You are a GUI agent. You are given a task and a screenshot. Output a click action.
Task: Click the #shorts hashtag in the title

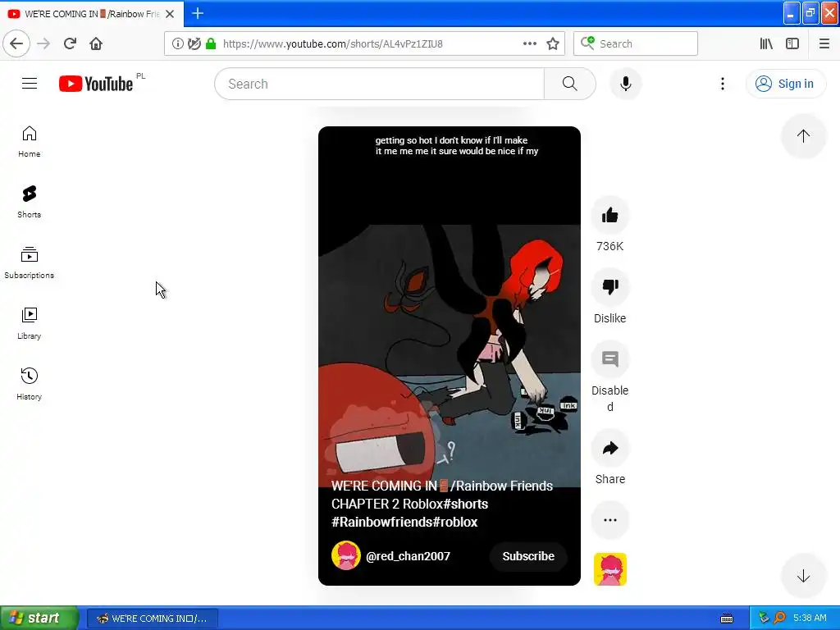tap(466, 504)
